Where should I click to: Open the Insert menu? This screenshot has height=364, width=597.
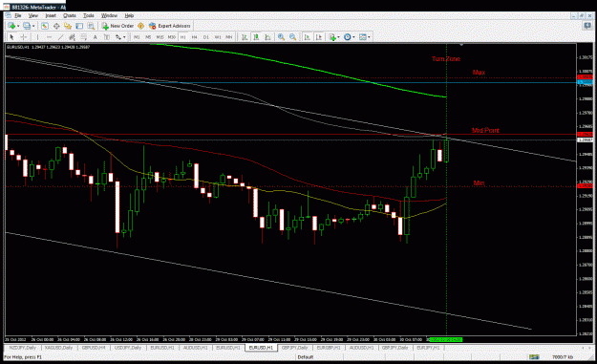tap(51, 15)
